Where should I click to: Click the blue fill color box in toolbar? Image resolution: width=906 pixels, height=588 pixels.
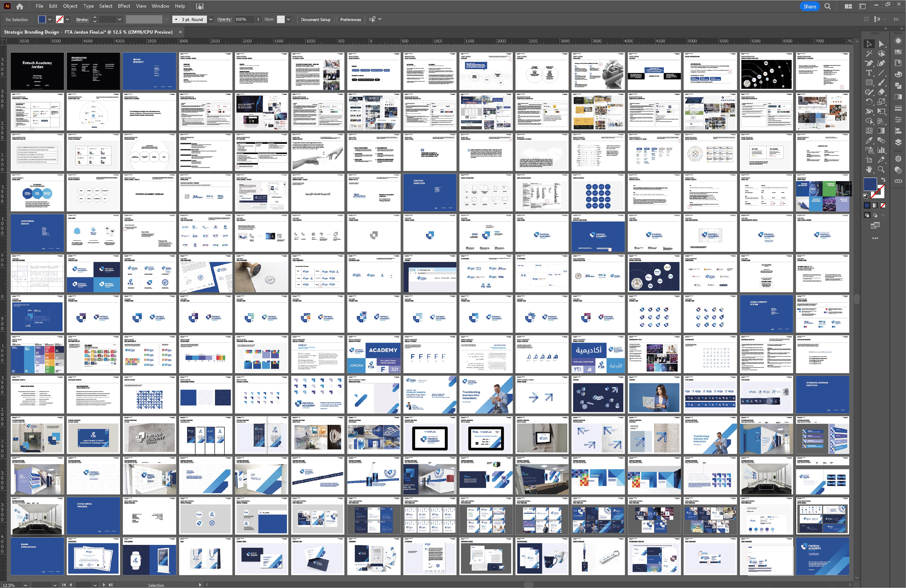[x=870, y=184]
